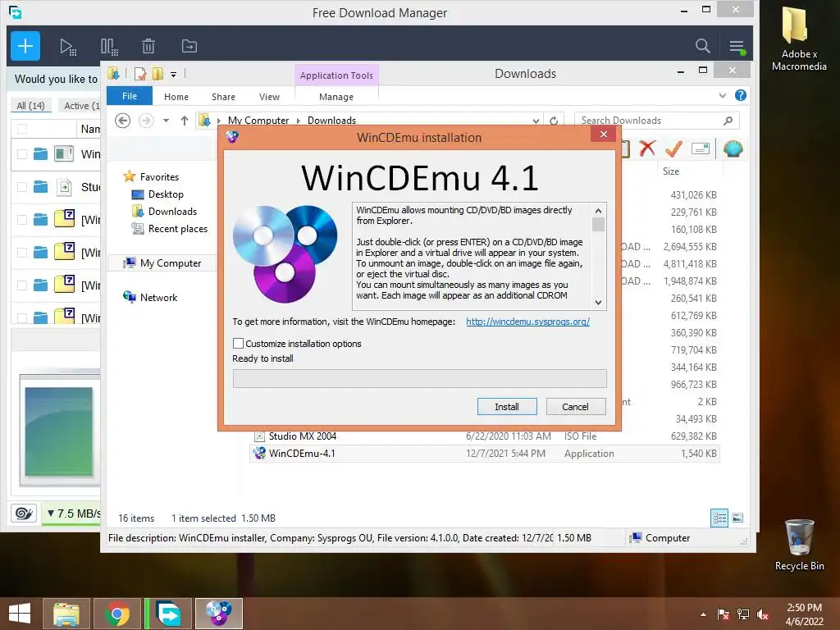The image size is (840, 630).
Task: Switch to details view icon in Explorer status bar
Action: 719,518
